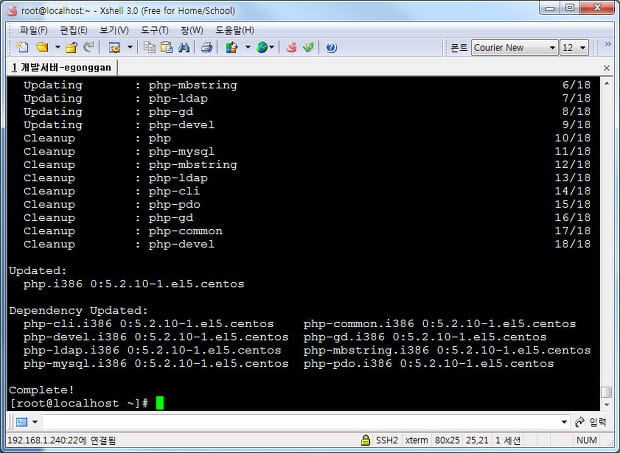Image resolution: width=620 pixels, height=453 pixels.
Task: Select the 개발서버-egonggan session tab
Action: (x=62, y=68)
